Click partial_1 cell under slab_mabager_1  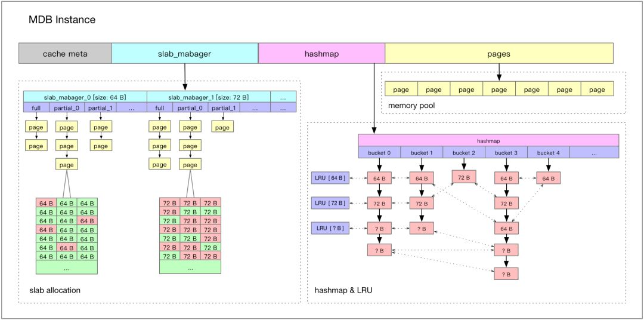click(224, 107)
